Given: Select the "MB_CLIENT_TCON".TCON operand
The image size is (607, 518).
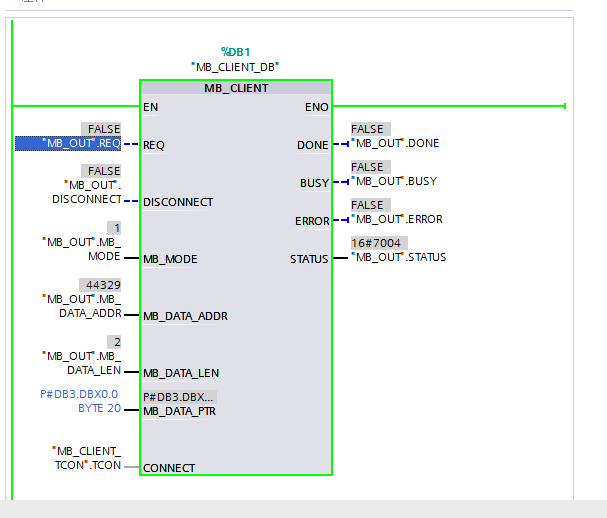Looking at the screenshot, I should [x=87, y=458].
